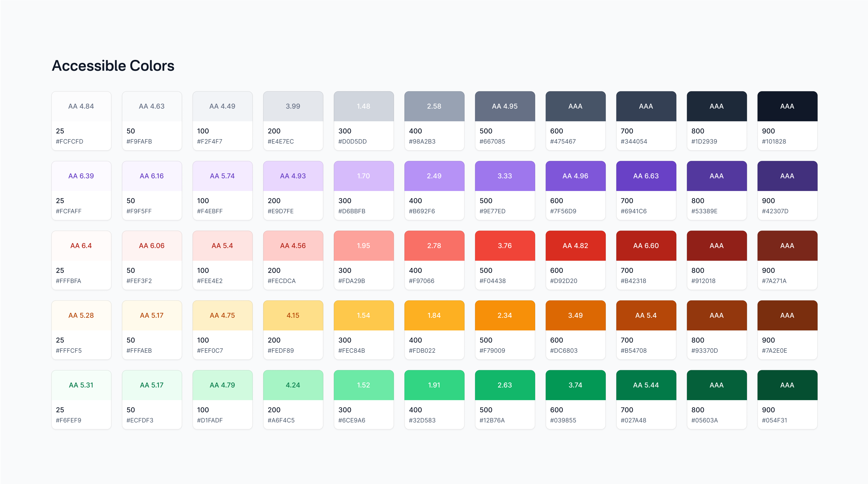Click the gray 900 swatch #101828
Image resolution: width=868 pixels, height=484 pixels.
click(x=787, y=106)
